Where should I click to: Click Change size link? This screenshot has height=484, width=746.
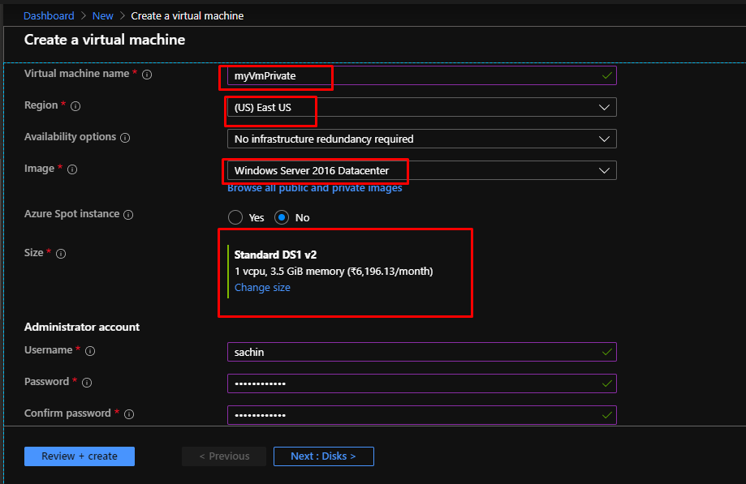[262, 287]
